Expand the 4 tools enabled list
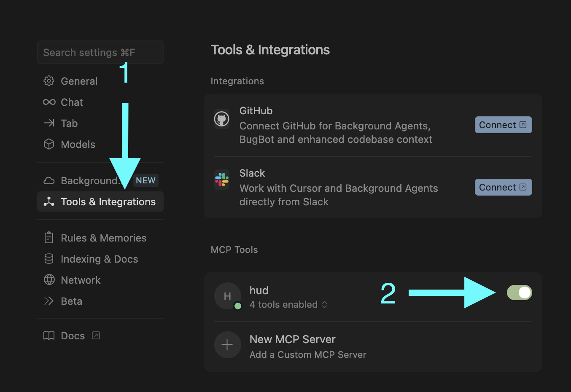The height and width of the screenshot is (392, 571). pyautogui.click(x=288, y=304)
